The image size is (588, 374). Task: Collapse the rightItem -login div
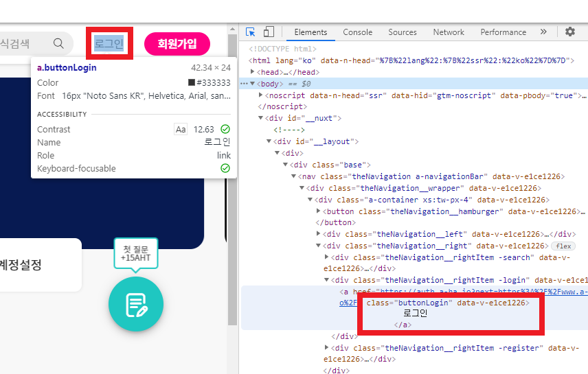pyautogui.click(x=326, y=280)
